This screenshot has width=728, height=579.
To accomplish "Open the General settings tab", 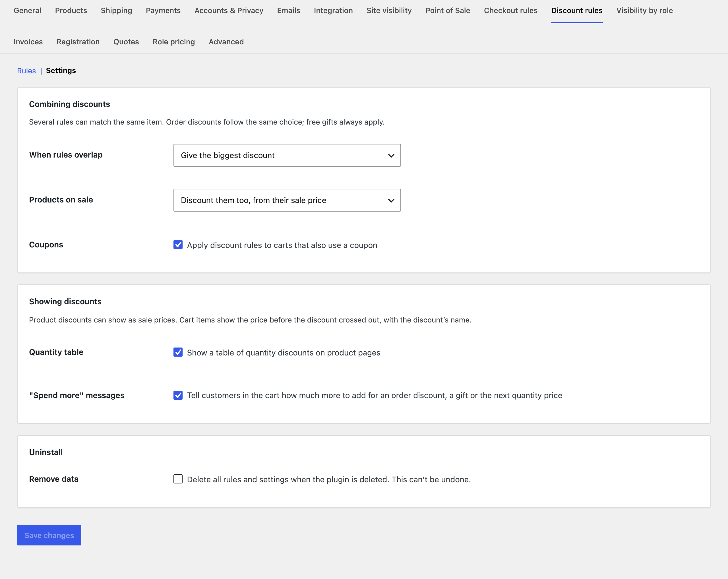I will click(x=27, y=11).
